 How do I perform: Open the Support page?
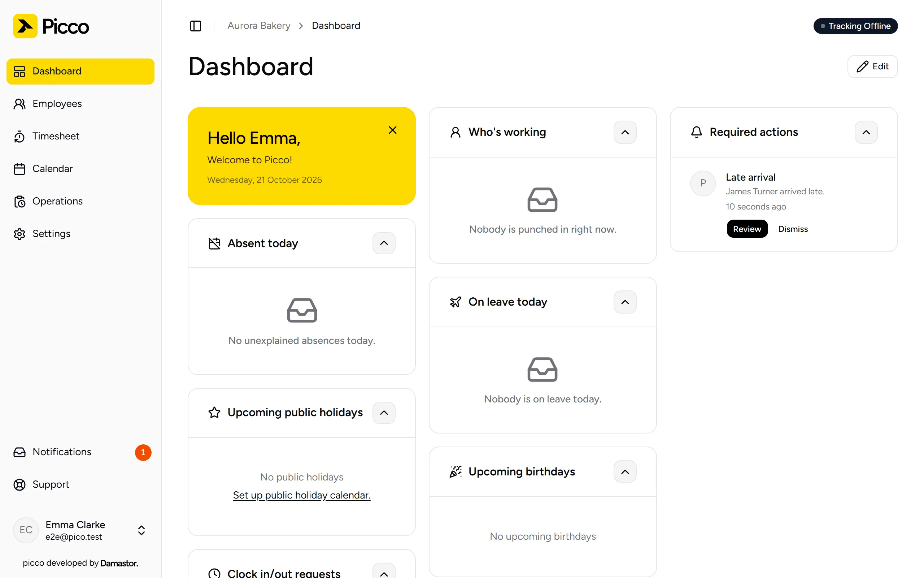[x=80, y=485]
